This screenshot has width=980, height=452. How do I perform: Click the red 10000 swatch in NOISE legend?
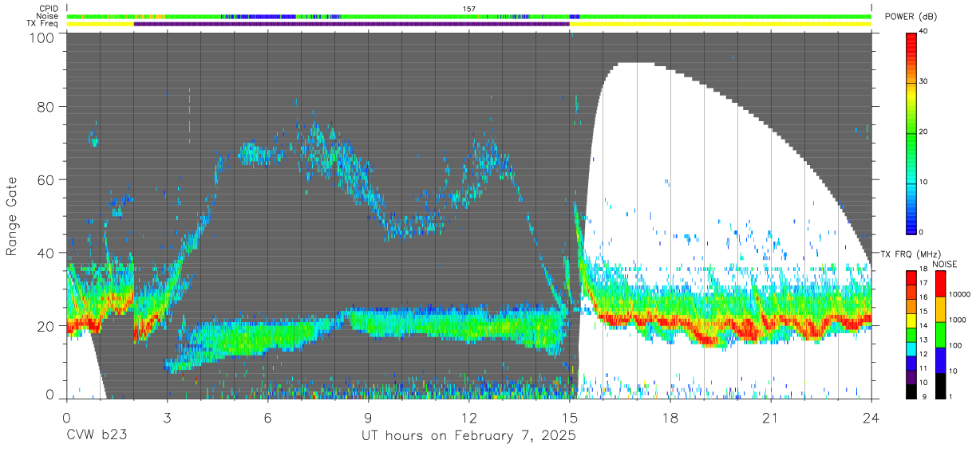(x=940, y=283)
